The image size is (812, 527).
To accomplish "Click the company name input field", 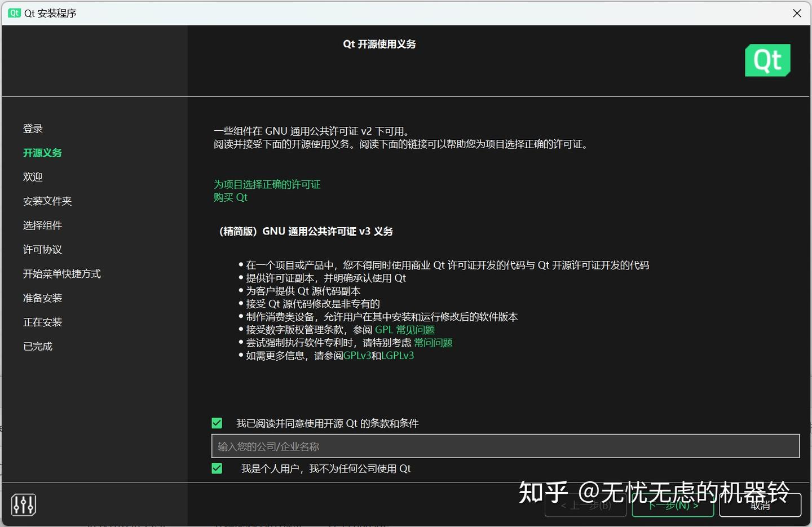I will 505,446.
